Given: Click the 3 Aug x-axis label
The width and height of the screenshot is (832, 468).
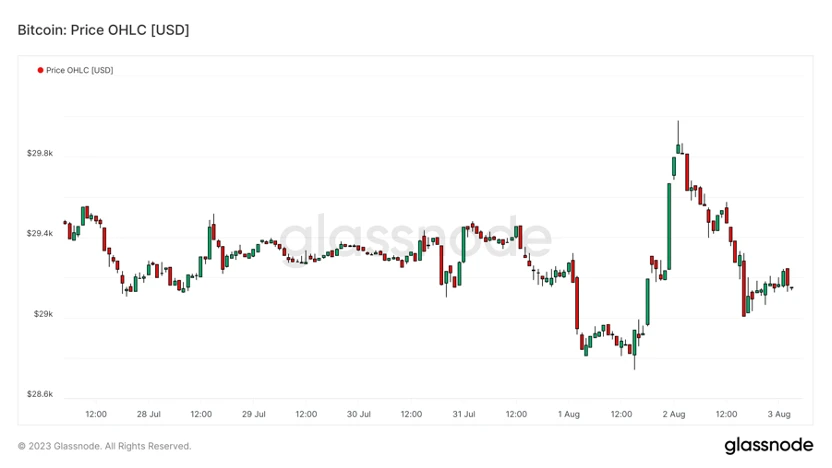Looking at the screenshot, I should point(779,413).
